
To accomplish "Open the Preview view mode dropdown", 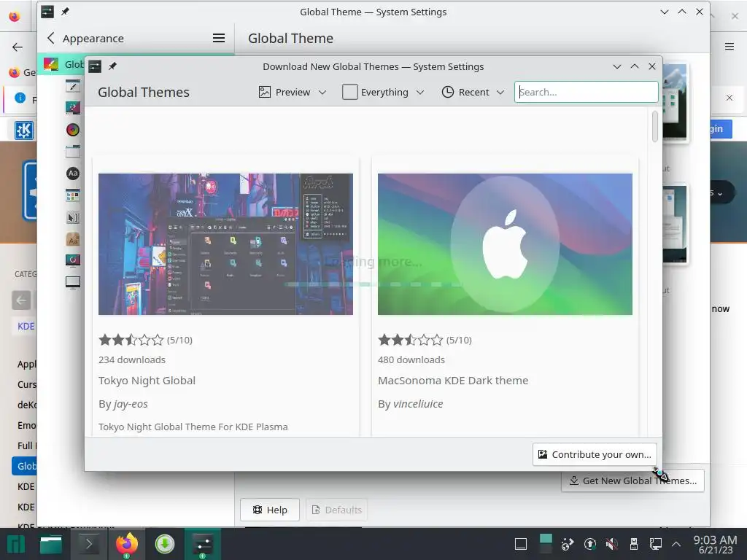I will [293, 92].
